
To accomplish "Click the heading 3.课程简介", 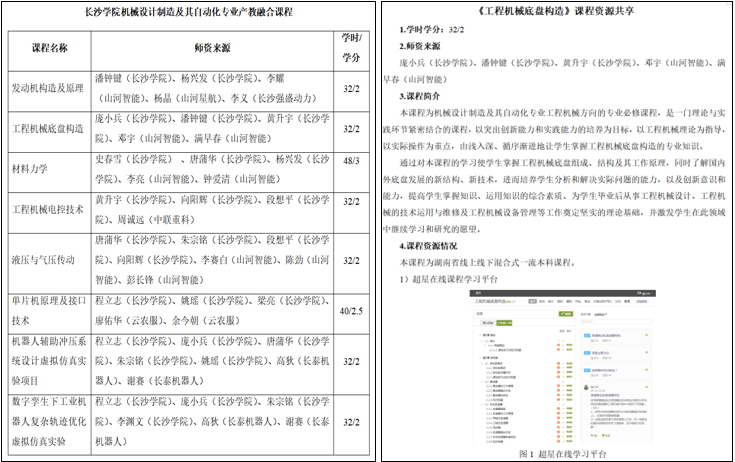I will (420, 96).
